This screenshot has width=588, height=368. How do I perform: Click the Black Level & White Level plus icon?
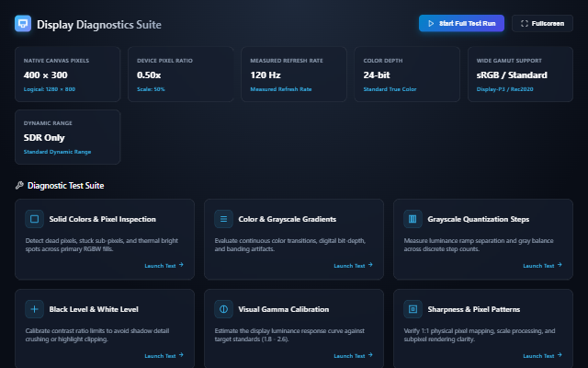click(x=35, y=309)
